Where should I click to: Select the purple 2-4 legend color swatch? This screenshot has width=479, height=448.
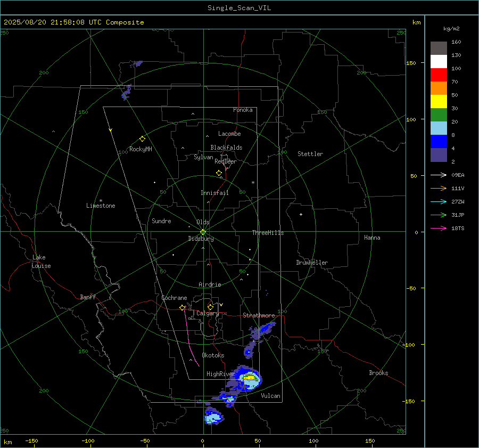pos(439,154)
